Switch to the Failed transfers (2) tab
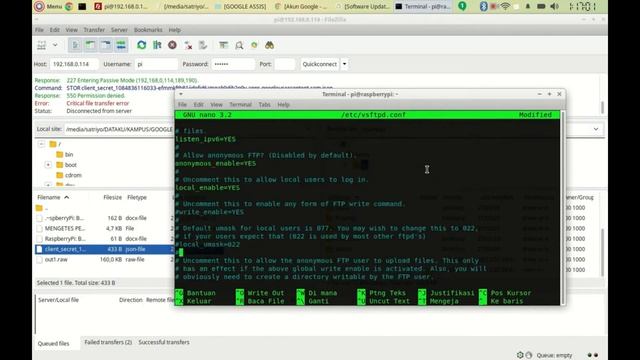This screenshot has width=640, height=360. 108,342
